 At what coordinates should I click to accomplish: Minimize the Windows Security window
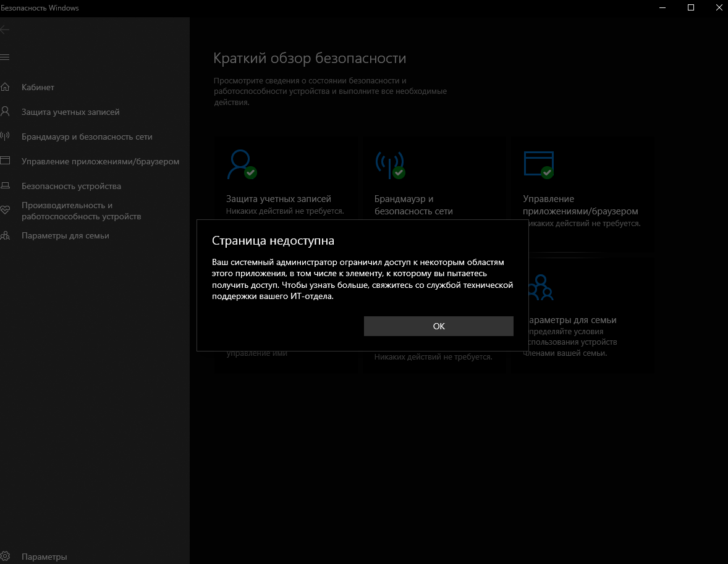tap(662, 8)
